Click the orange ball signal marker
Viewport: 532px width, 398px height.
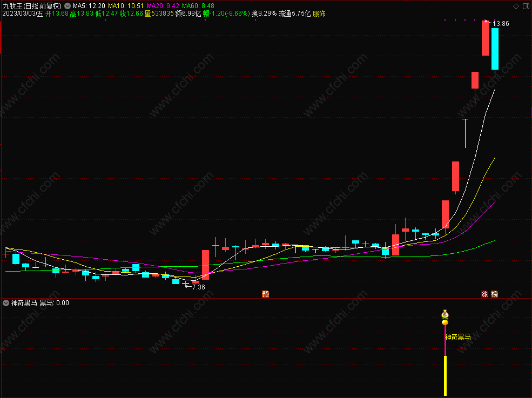445,322
